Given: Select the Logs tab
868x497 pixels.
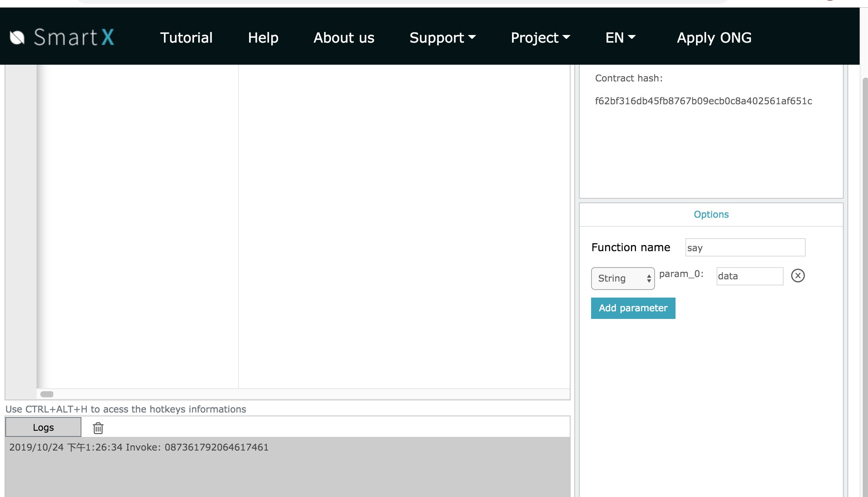Looking at the screenshot, I should (x=43, y=427).
